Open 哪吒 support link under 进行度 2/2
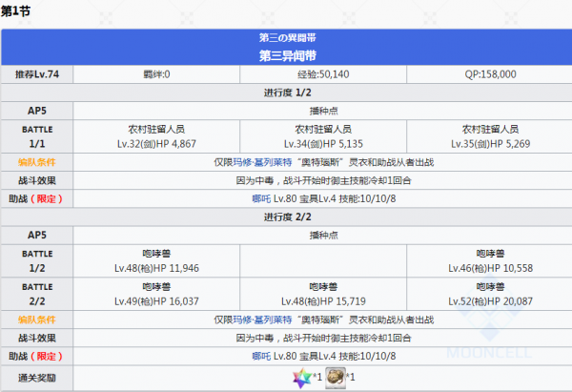Viewport: 572px width, 392px height. click(261, 356)
